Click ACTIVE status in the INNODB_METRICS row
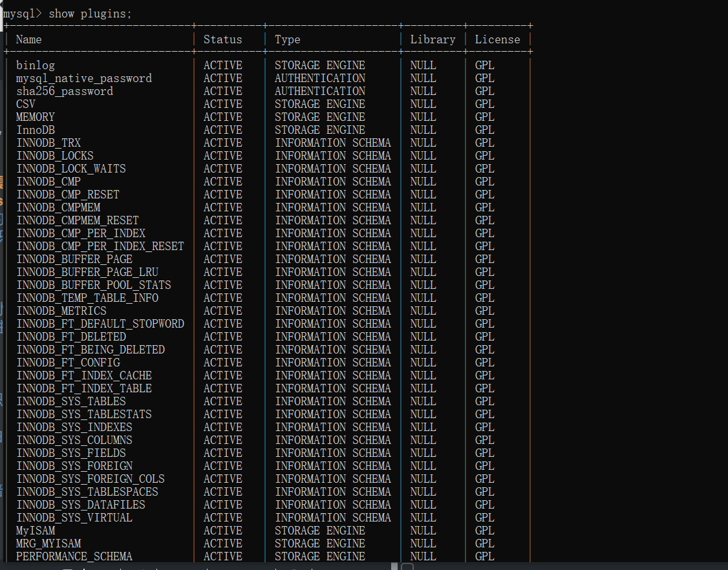Viewport: 728px width, 570px height. [223, 311]
